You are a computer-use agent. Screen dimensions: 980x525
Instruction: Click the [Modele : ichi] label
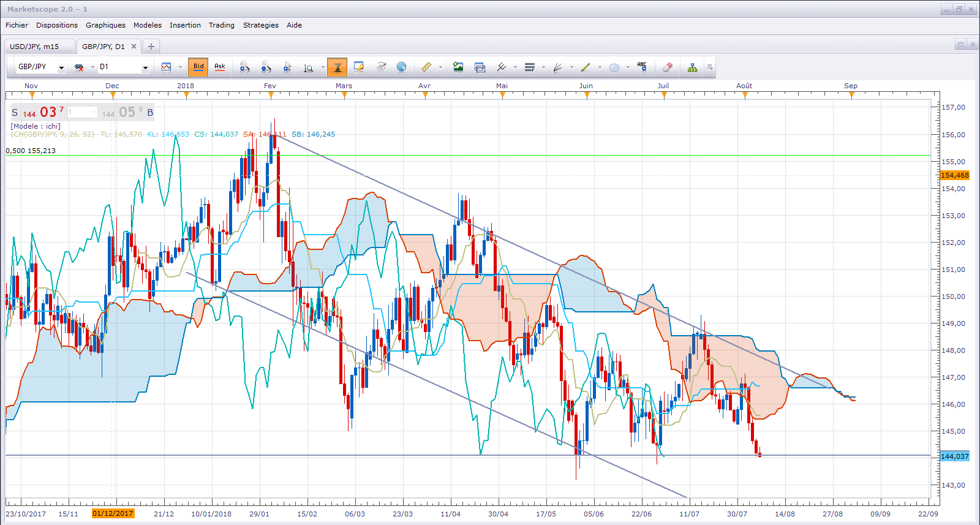click(36, 126)
